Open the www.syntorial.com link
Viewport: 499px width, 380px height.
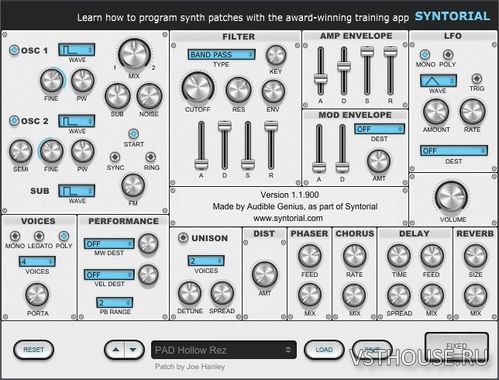[288, 218]
